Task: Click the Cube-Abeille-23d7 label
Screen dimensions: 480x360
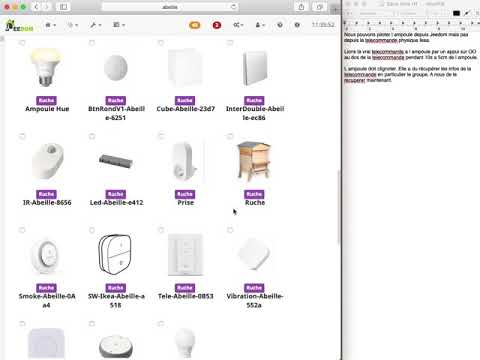Action: click(185, 109)
